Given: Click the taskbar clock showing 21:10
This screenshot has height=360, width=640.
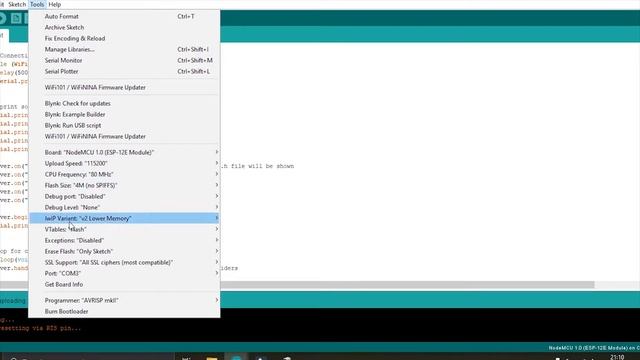Looking at the screenshot, I should 617,357.
